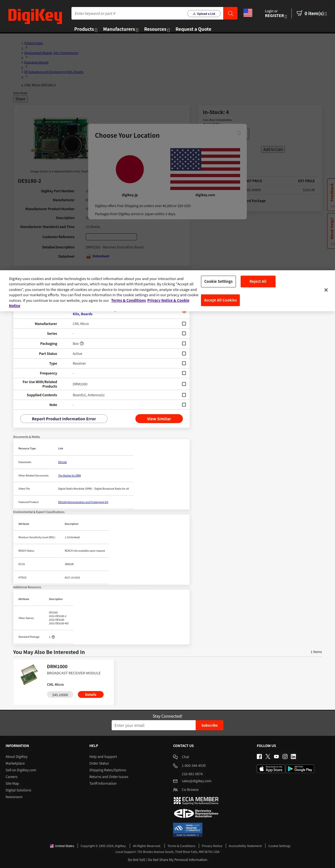
Task: Open DigiKey LinkedIn icon
Action: (294, 756)
